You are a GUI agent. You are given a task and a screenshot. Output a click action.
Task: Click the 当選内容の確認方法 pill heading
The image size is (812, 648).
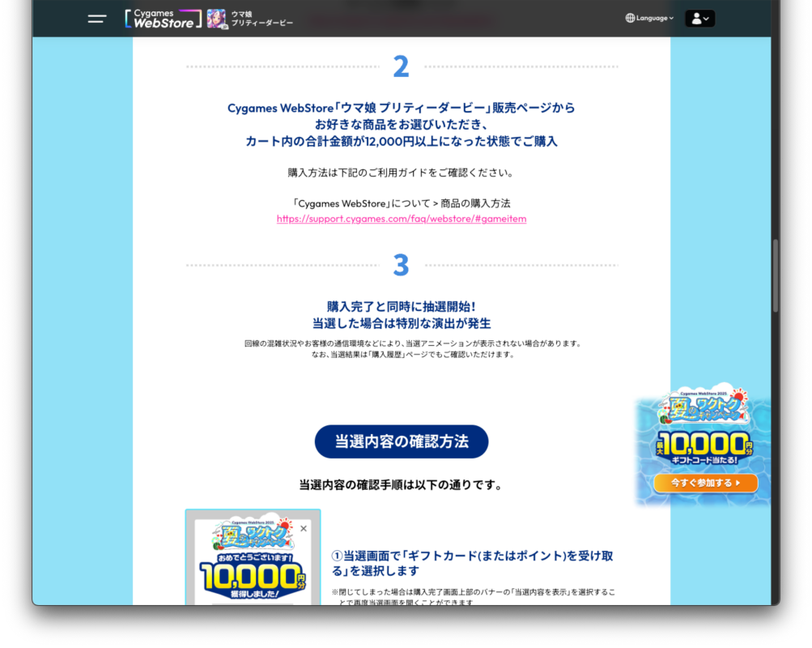coord(402,441)
